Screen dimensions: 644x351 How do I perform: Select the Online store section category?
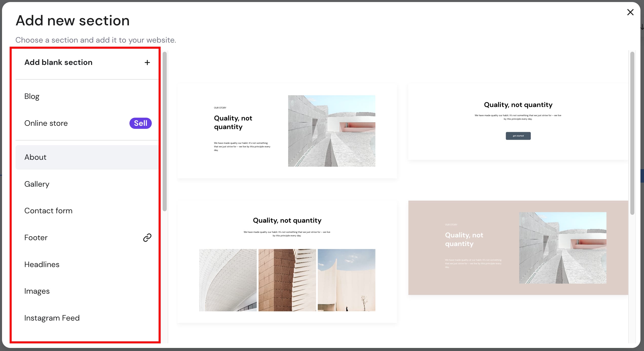click(46, 123)
